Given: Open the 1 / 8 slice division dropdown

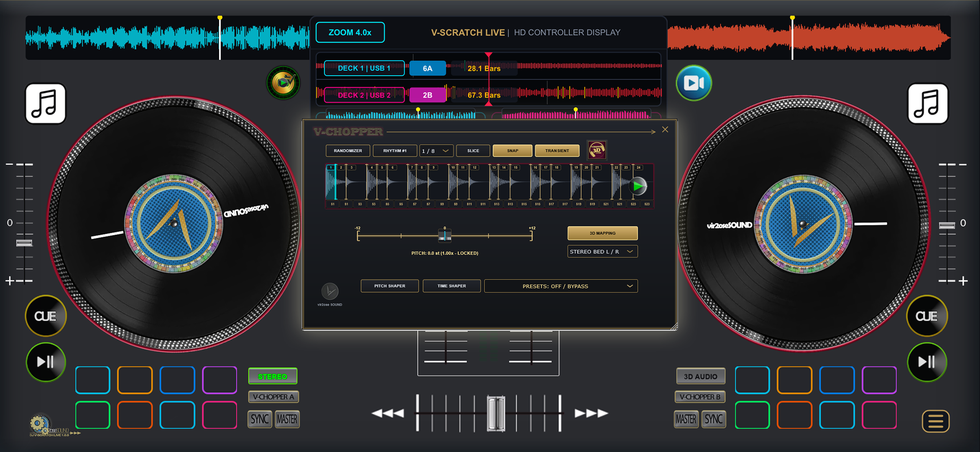Looking at the screenshot, I should (436, 151).
